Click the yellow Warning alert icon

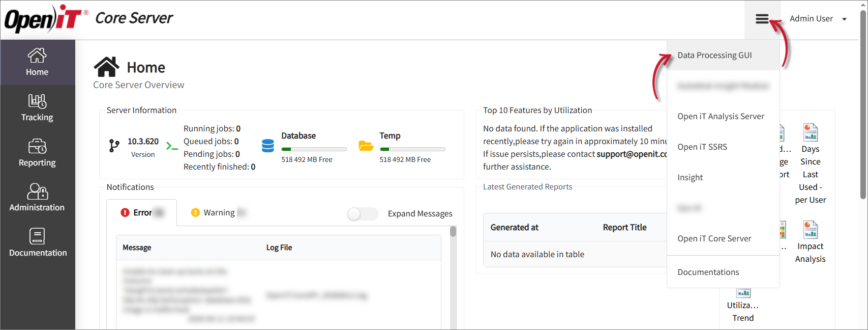click(195, 212)
